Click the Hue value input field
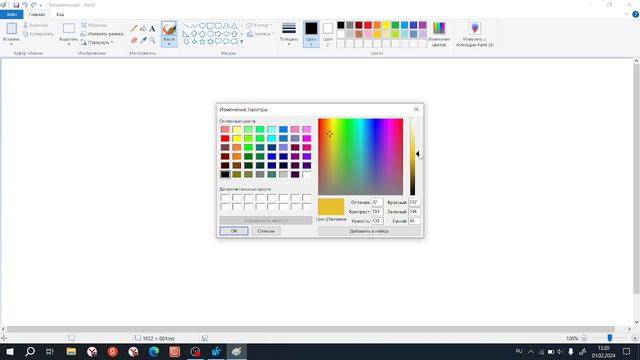The image size is (640, 360). coord(377,202)
